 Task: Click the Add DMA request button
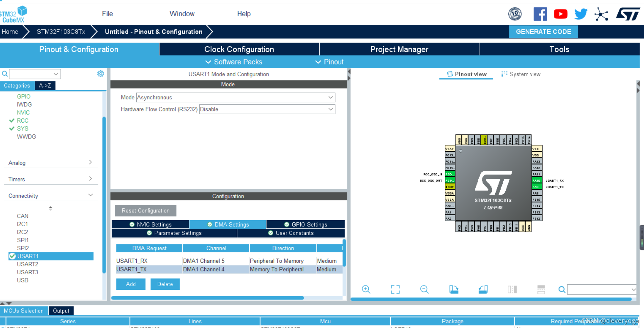(x=131, y=284)
